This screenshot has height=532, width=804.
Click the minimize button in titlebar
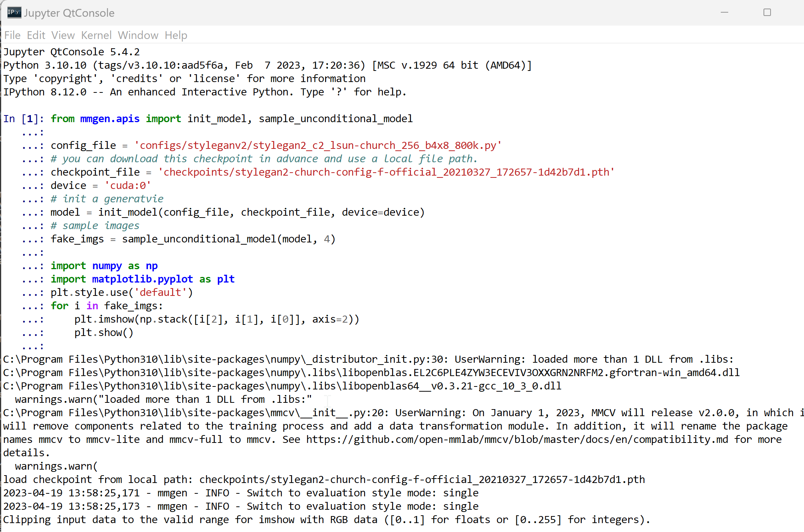724,12
